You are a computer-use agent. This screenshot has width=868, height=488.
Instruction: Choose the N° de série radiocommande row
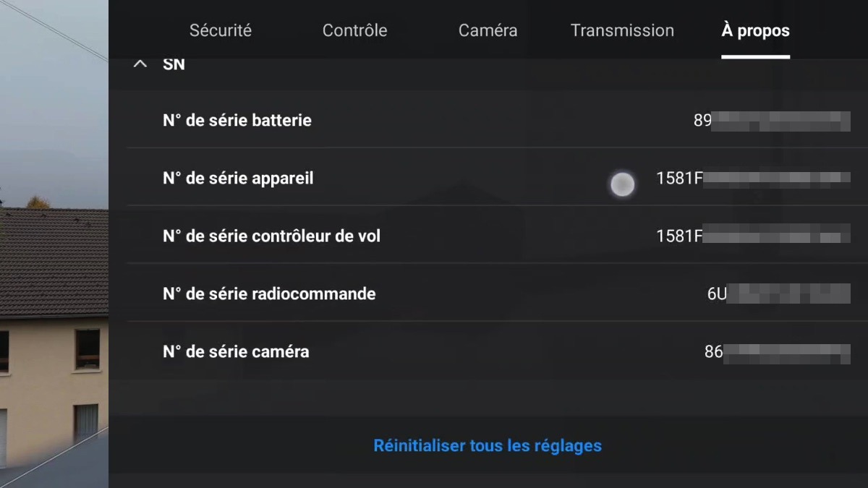pos(488,294)
